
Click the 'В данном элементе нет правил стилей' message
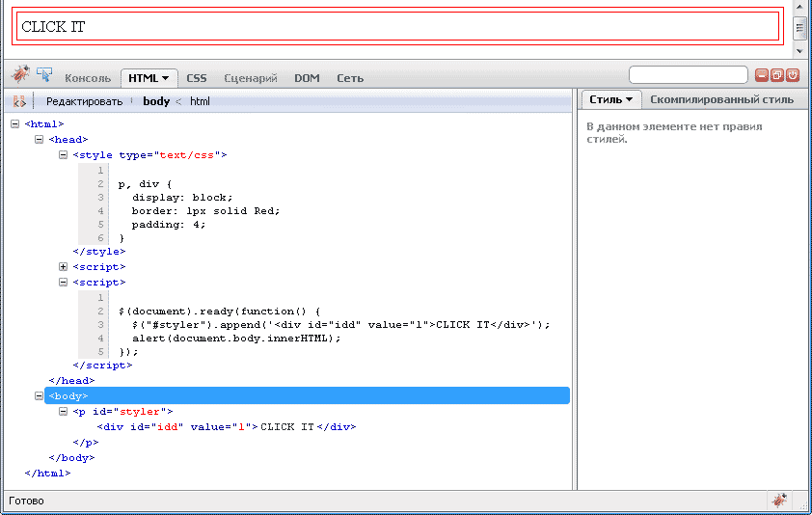(674, 133)
